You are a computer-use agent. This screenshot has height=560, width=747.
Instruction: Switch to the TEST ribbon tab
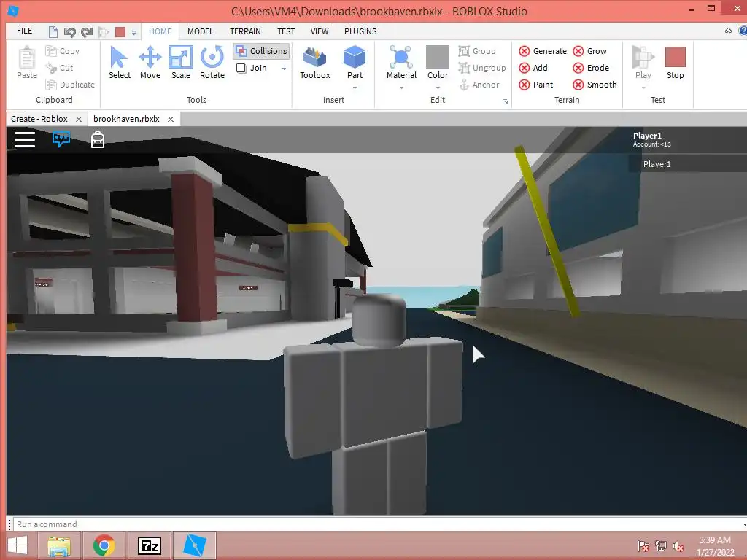pos(286,31)
